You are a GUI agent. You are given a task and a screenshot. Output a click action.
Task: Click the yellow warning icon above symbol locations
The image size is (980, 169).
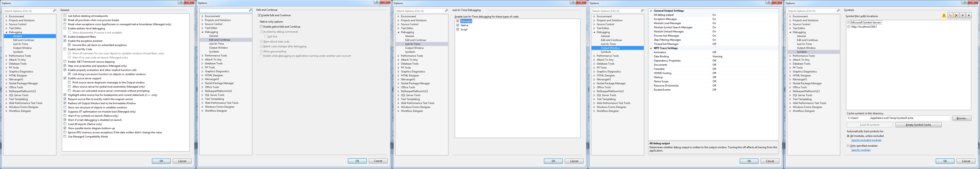click(944, 16)
